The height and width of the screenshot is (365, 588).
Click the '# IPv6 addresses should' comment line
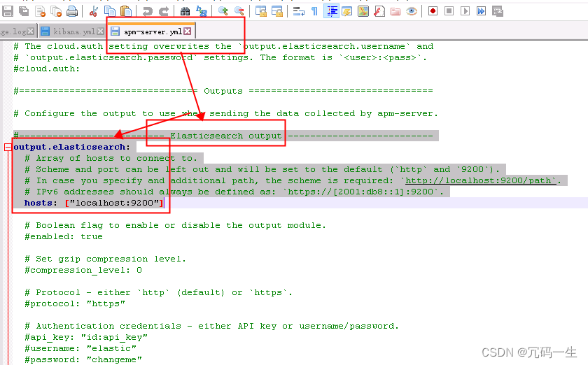coord(234,192)
